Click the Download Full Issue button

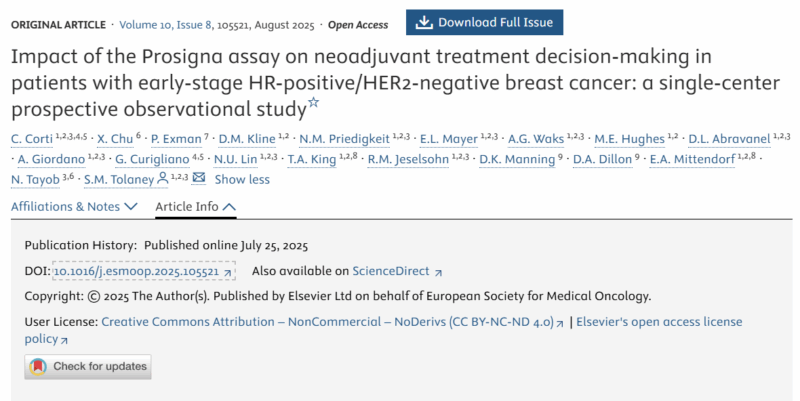[485, 22]
